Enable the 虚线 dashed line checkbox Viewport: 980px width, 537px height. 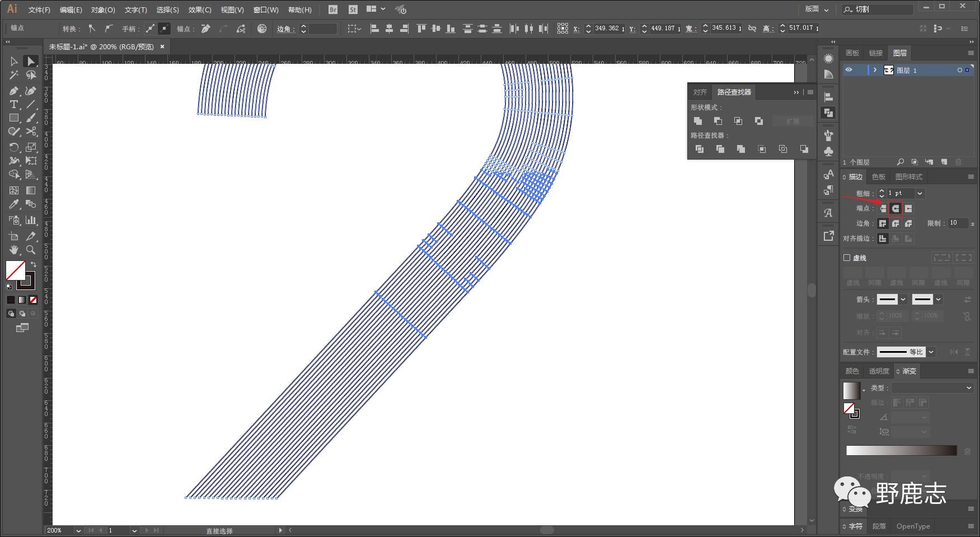(x=847, y=258)
